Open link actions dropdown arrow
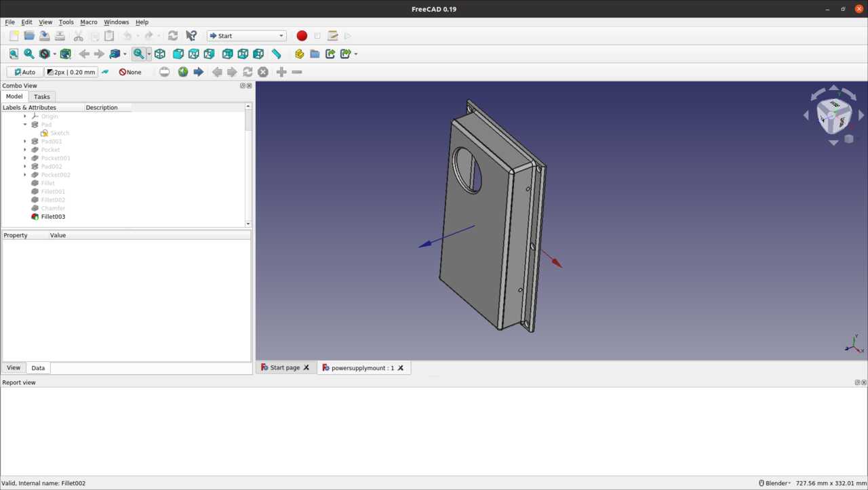The image size is (868, 490). tap(356, 54)
